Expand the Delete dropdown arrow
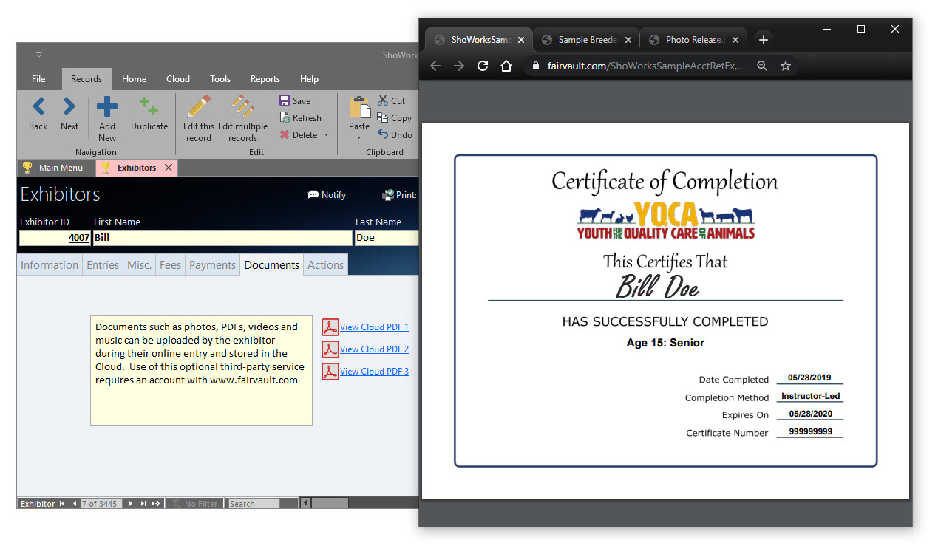Screen dimensions: 938x560 pos(326,136)
